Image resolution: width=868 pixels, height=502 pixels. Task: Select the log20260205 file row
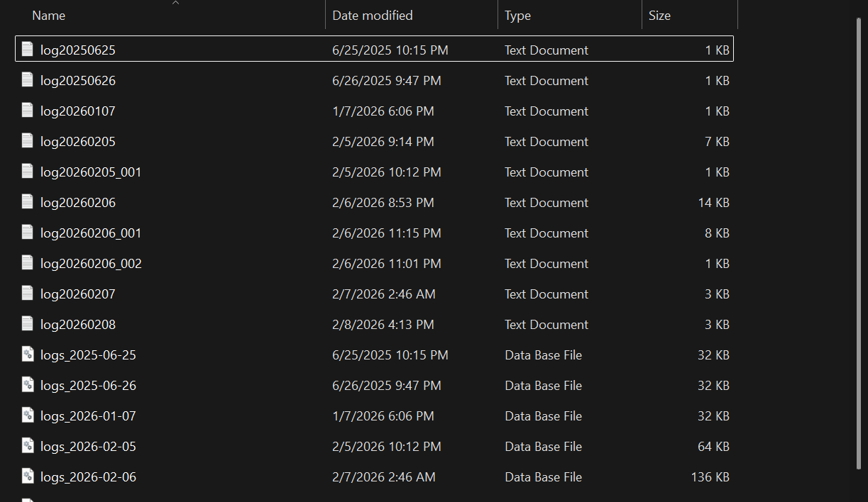78,142
